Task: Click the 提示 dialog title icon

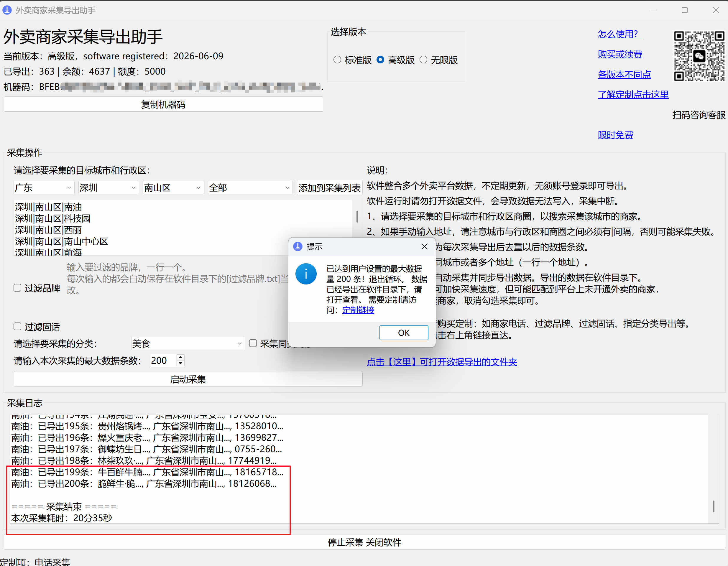Action: point(298,246)
